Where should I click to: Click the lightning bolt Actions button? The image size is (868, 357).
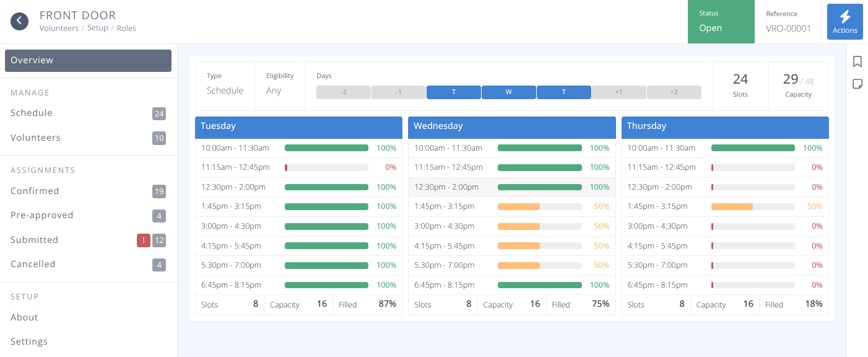pos(844,21)
